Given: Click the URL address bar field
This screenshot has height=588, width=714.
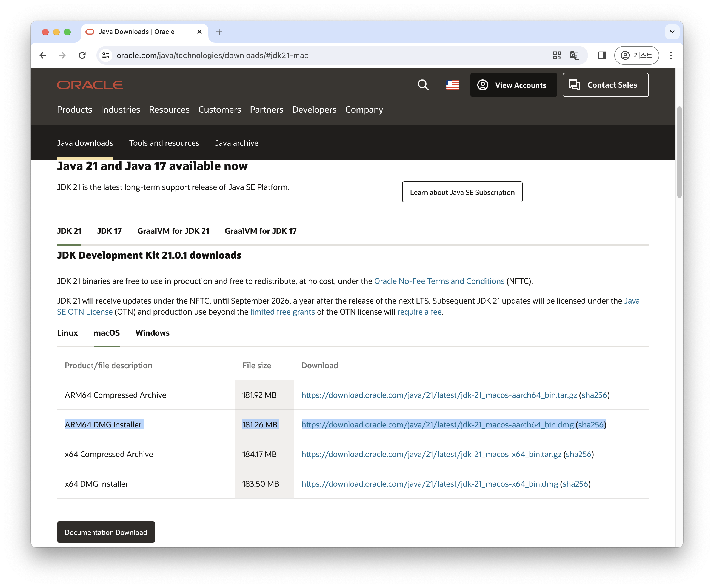Looking at the screenshot, I should coord(305,55).
